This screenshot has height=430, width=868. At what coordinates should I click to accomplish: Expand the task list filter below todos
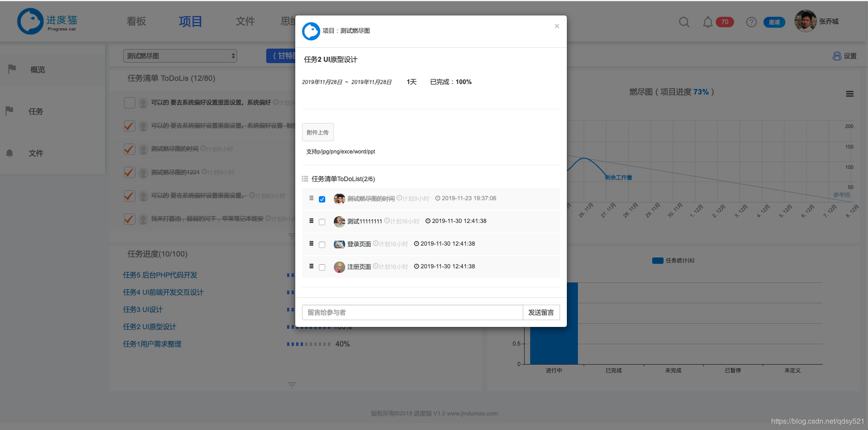[x=292, y=236]
